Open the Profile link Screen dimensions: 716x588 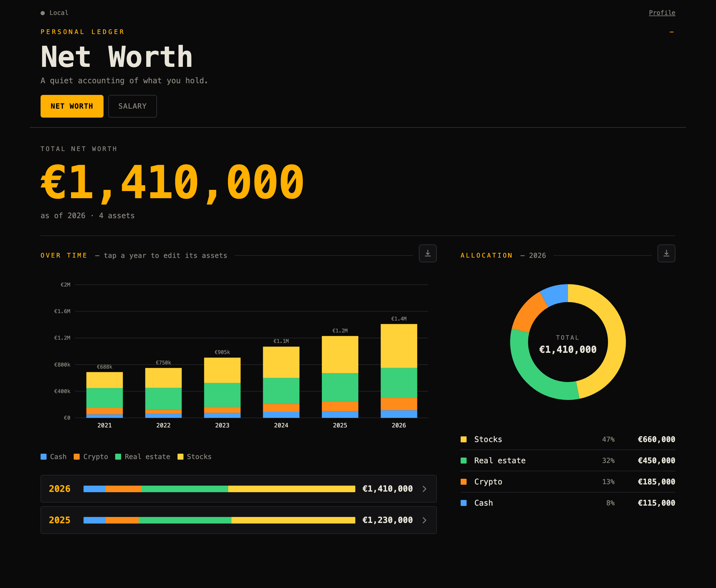662,13
